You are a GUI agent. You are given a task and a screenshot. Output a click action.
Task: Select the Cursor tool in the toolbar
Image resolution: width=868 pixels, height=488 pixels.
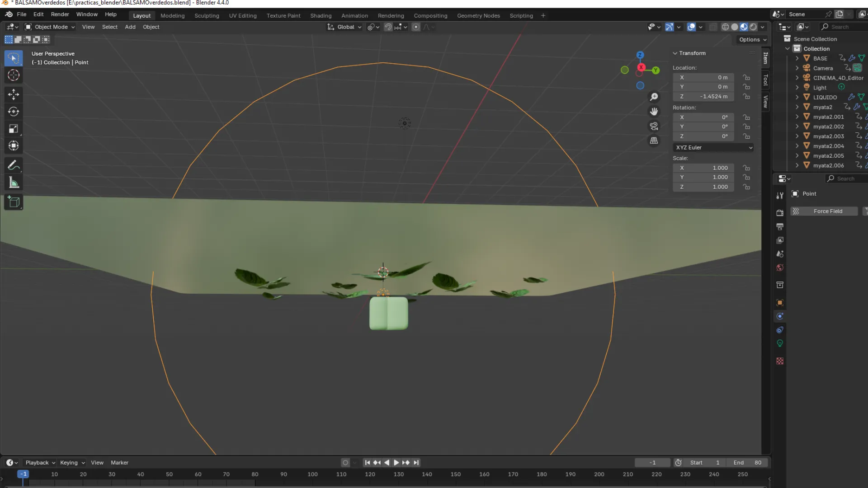coord(14,75)
